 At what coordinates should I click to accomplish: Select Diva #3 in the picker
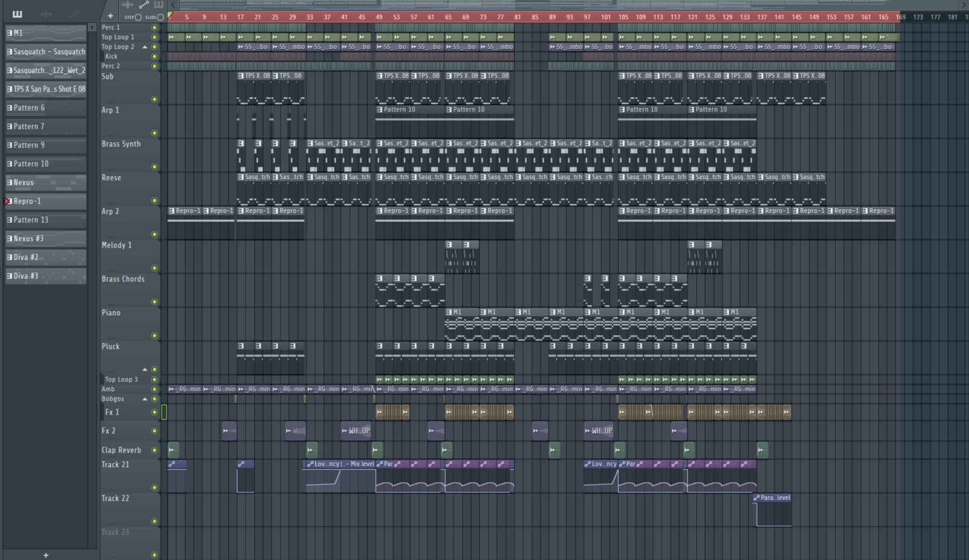point(46,275)
